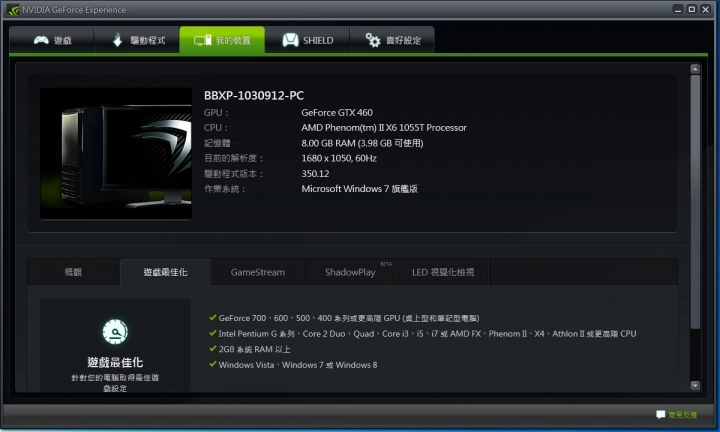Click the Microsoft Windows 7 OS value

click(x=360, y=189)
